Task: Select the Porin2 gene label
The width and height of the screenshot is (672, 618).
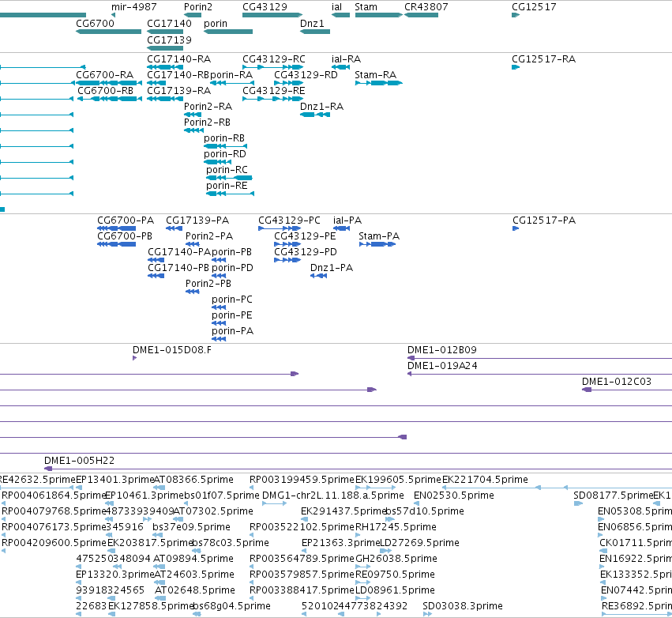Action: [x=198, y=7]
